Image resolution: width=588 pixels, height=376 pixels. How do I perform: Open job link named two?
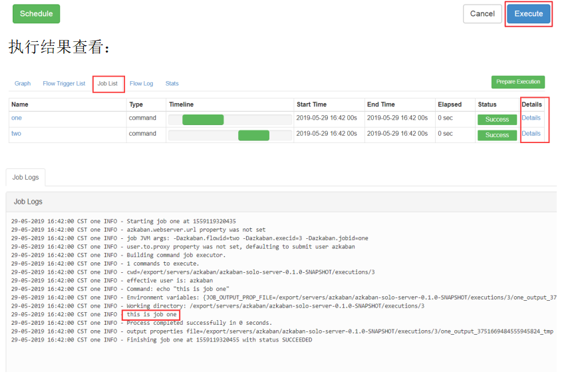16,134
